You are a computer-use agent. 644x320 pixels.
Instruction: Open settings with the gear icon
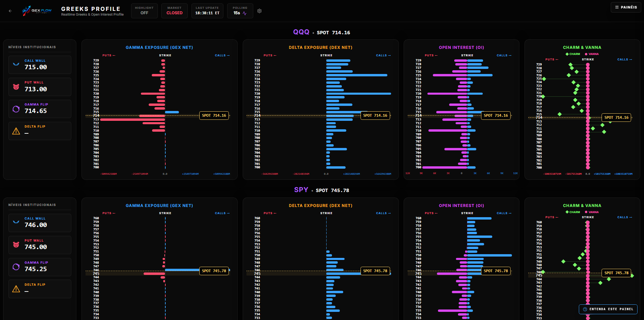click(259, 11)
